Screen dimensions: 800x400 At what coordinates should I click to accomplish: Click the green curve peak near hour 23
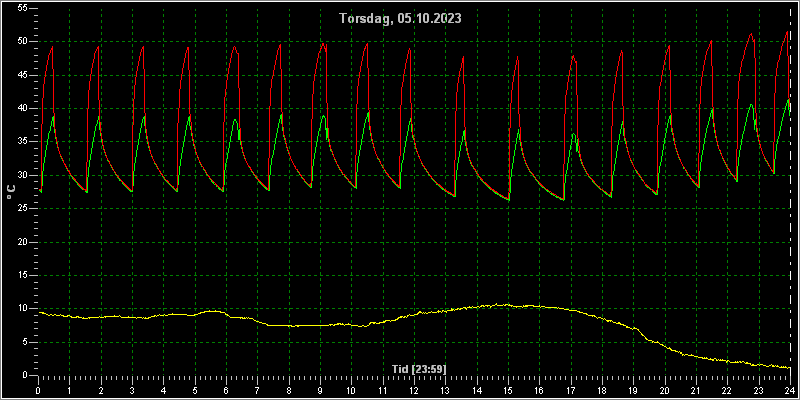click(x=751, y=105)
